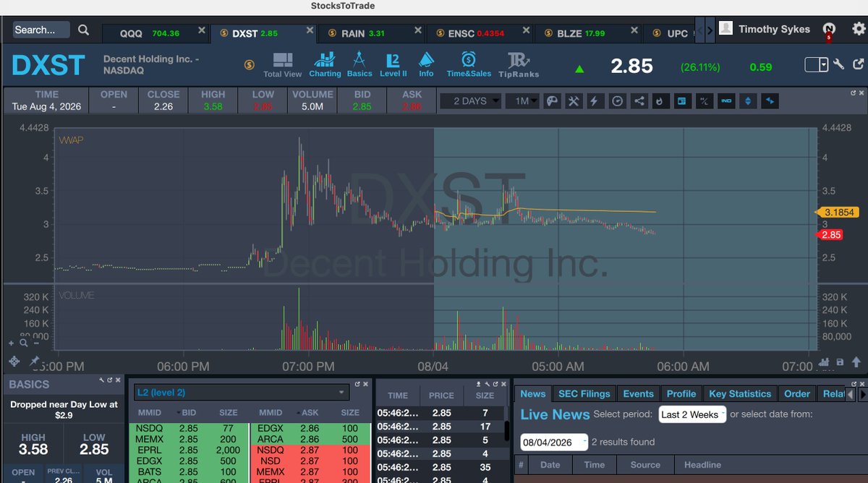
Task: Click the symbol Search field
Action: [41, 30]
